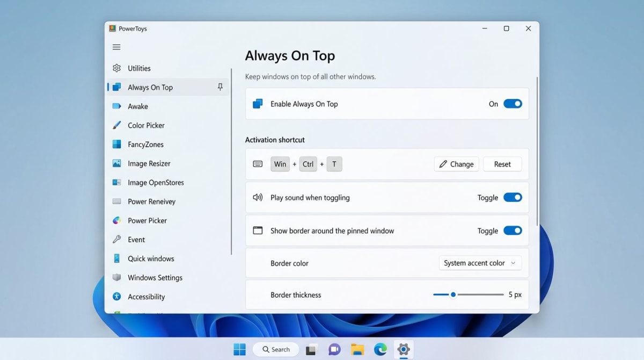Open Task View from the taskbar

(311, 350)
